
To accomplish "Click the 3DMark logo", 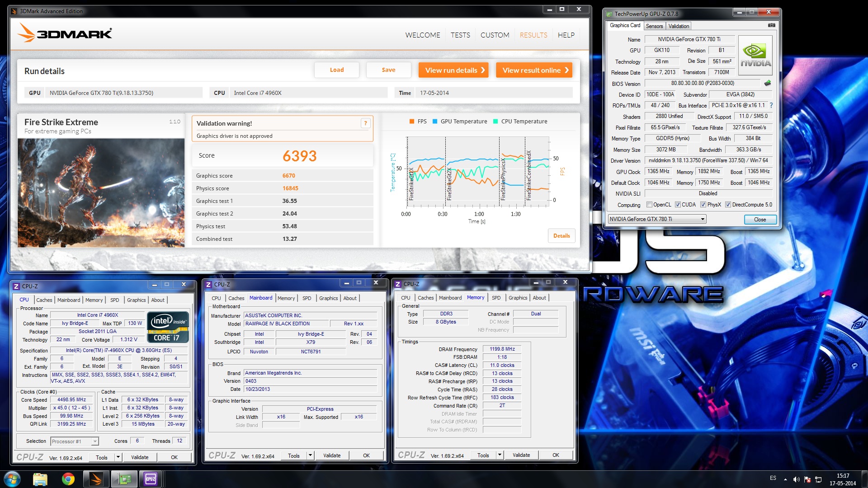I will point(65,33).
